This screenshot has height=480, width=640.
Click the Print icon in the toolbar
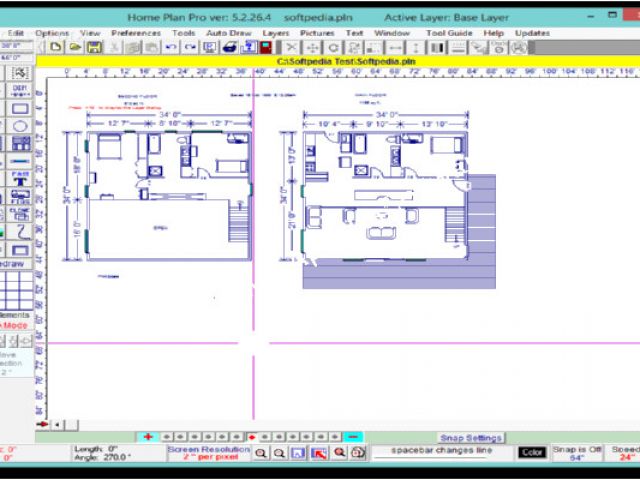(229, 47)
